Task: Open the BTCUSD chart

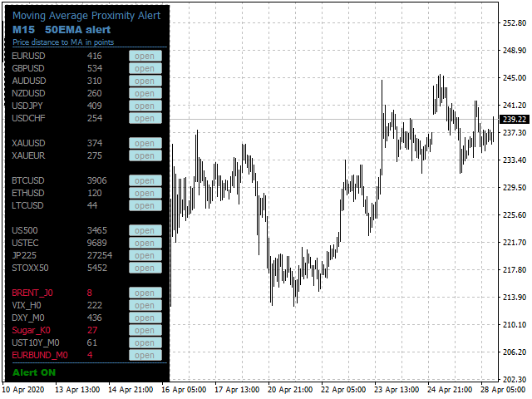Action: pyautogui.click(x=145, y=180)
